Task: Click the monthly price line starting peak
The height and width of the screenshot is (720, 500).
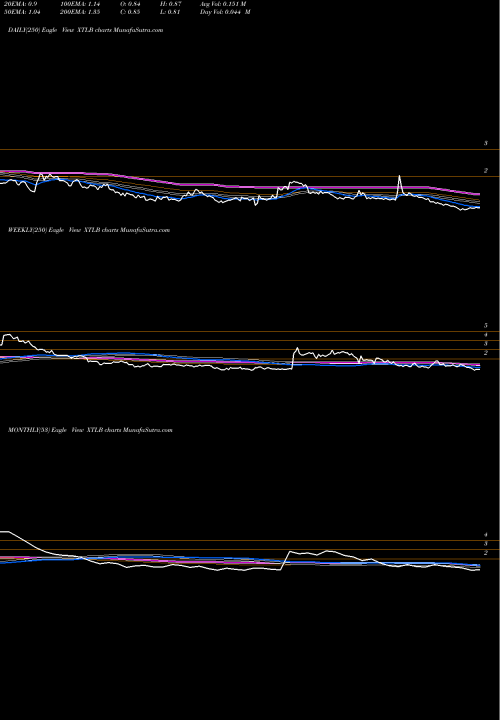Action: (x=6, y=532)
